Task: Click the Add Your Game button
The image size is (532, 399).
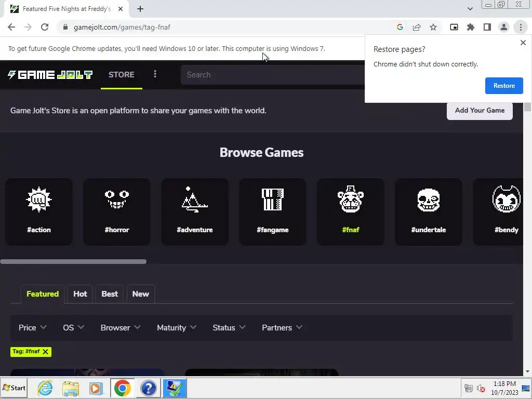Action: click(480, 111)
